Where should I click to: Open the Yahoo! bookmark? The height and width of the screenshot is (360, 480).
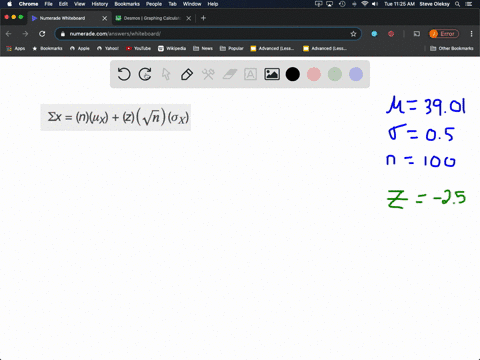coord(108,48)
